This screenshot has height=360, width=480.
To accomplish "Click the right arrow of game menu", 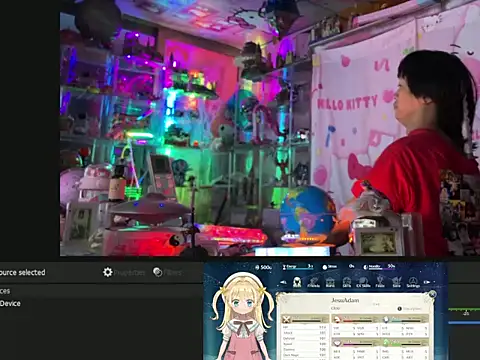I will 427,282.
